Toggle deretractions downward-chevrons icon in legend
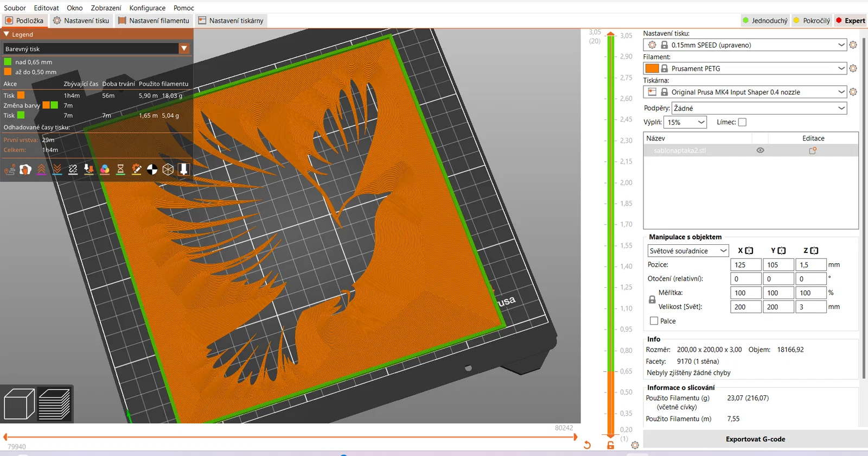Viewport: 868px width, 456px height. (x=57, y=170)
